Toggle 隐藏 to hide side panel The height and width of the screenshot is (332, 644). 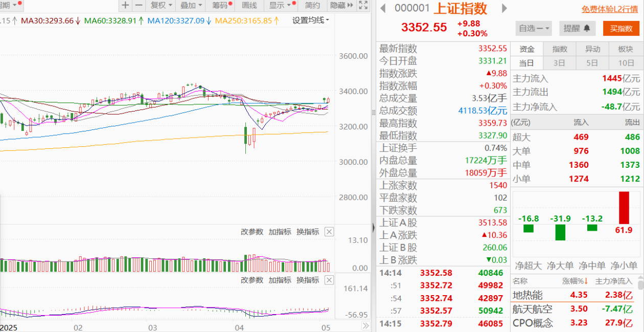point(340,6)
